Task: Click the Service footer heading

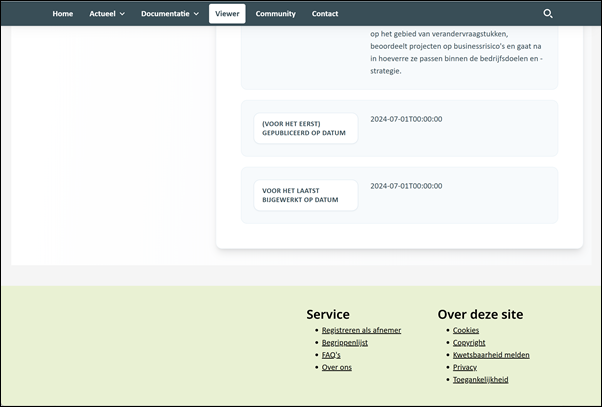Action: pyautogui.click(x=328, y=314)
